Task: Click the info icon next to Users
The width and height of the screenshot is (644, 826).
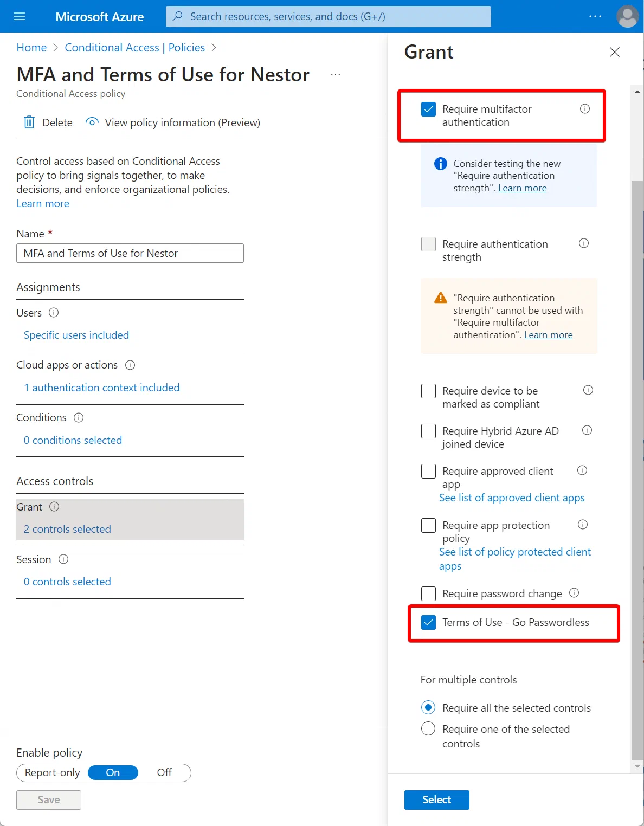Action: click(x=54, y=313)
